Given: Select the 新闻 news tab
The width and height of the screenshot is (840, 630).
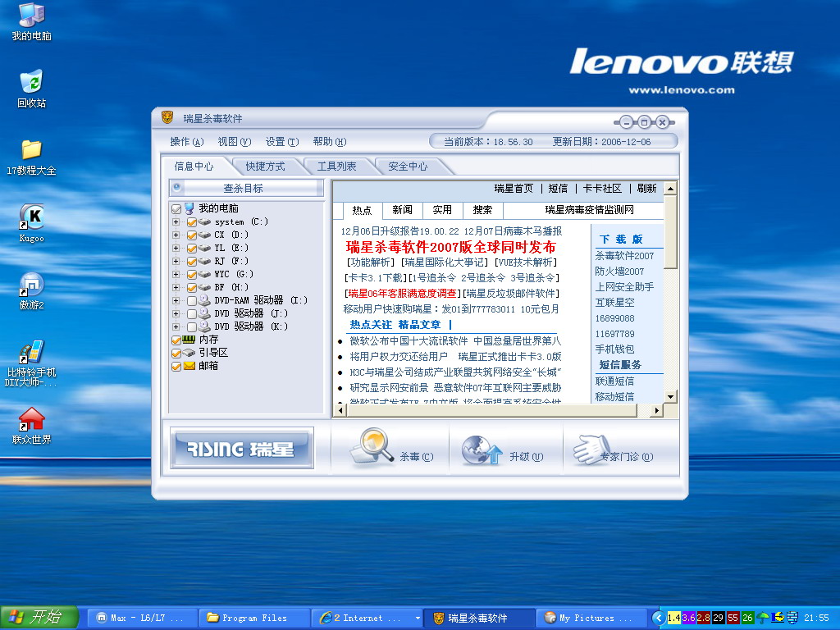Looking at the screenshot, I should tap(402, 210).
